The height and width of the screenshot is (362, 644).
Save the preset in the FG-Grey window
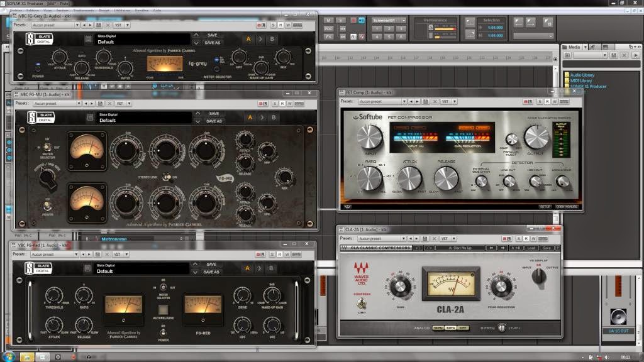[x=99, y=25]
